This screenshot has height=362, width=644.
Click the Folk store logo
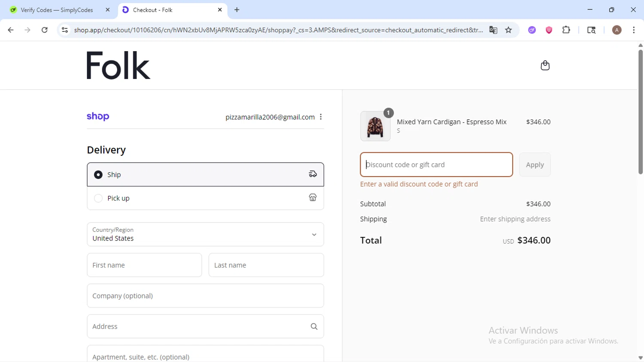pyautogui.click(x=118, y=65)
